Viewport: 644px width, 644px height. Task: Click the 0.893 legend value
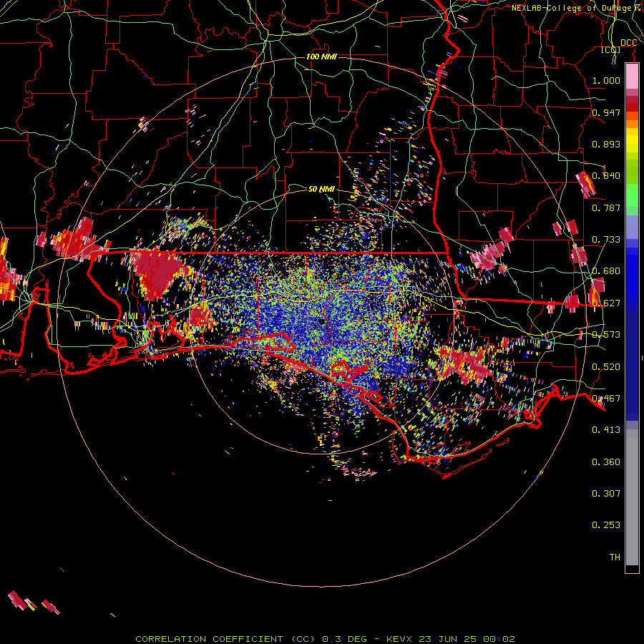pyautogui.click(x=606, y=144)
